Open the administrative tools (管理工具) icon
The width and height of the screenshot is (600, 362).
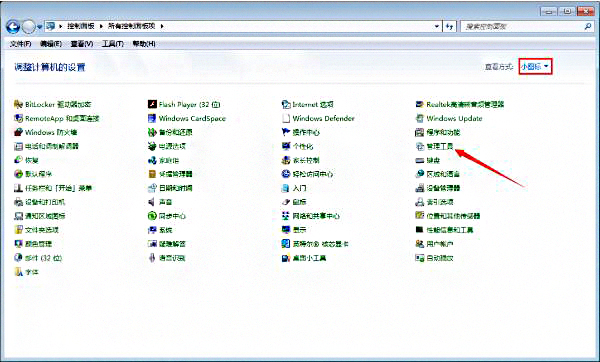pos(420,146)
